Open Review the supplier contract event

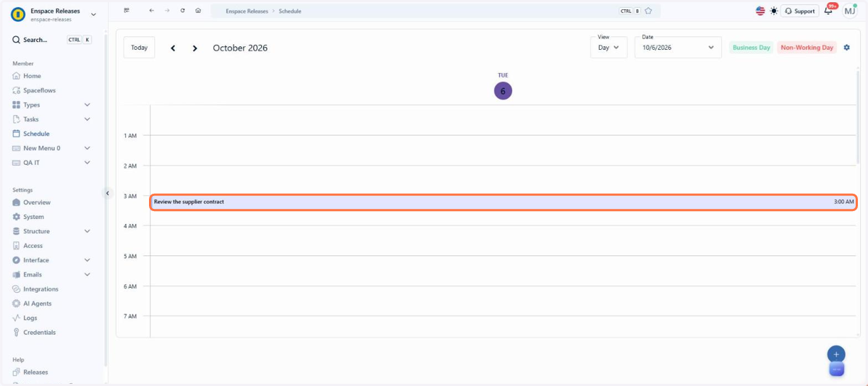[x=503, y=202]
